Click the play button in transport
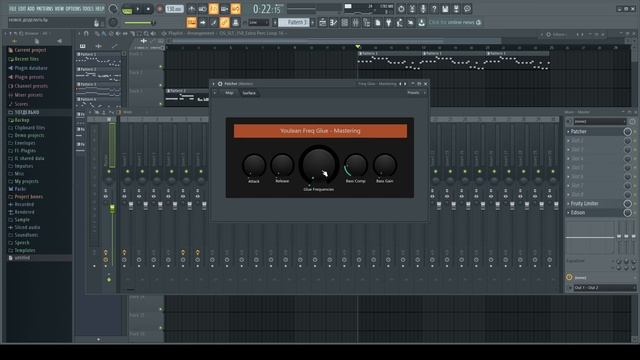Image resolution: width=640 pixels, height=360 pixels. click(x=138, y=9)
